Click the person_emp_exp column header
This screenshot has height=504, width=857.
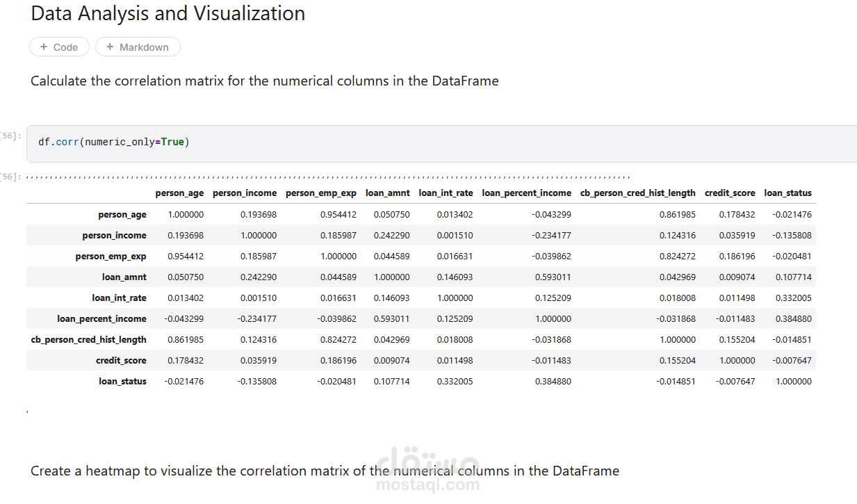321,193
